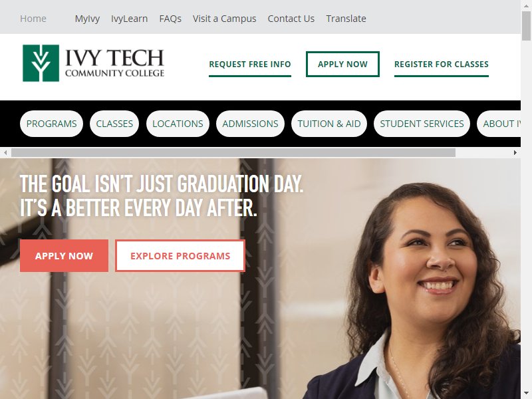Click the red Apply Now hero button
This screenshot has height=399, width=532.
(x=64, y=256)
